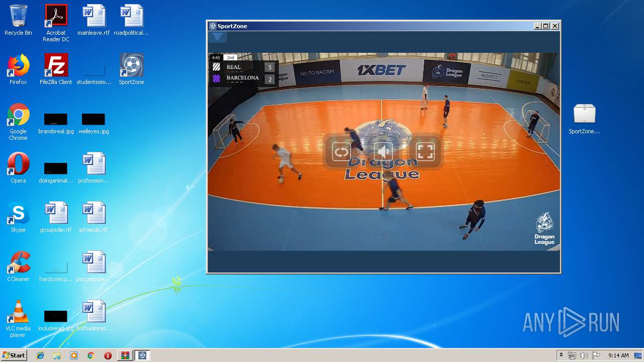
Task: Mute the video with the speaker icon
Action: pyautogui.click(x=383, y=152)
